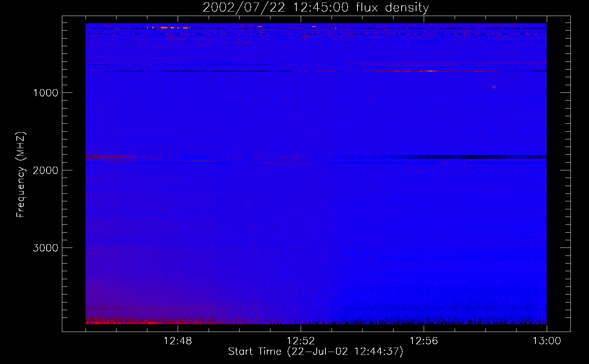Click the 12:48 time tick label
Viewport: 589px width, 364px height.
tap(178, 341)
